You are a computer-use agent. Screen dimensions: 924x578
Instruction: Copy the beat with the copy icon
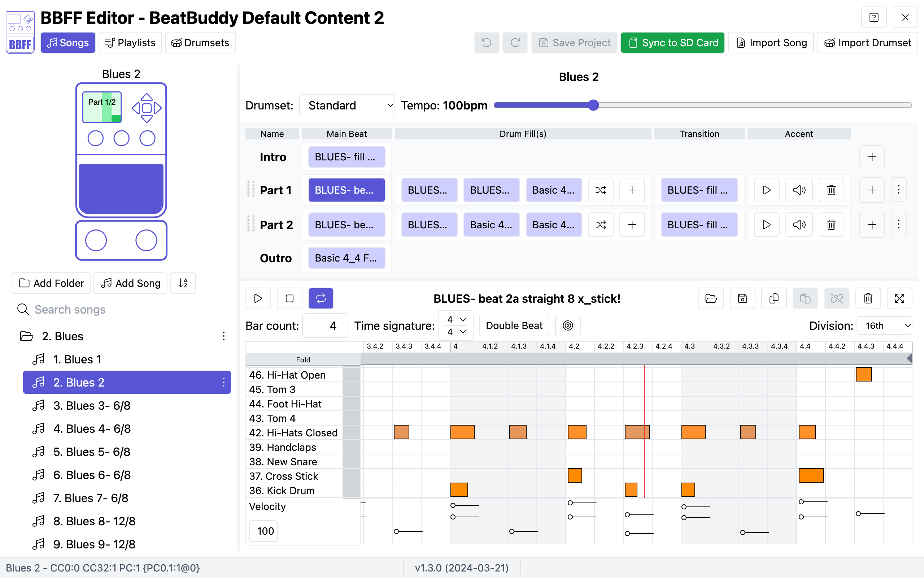coord(774,298)
